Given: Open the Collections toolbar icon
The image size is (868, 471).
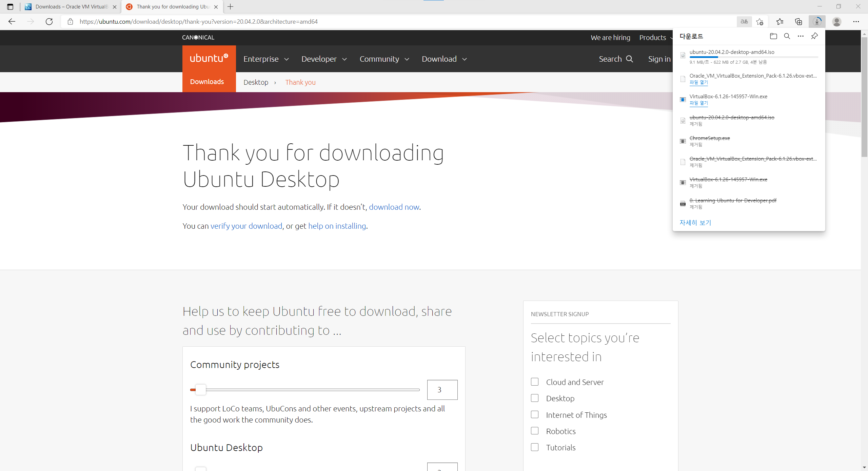Looking at the screenshot, I should tap(798, 22).
